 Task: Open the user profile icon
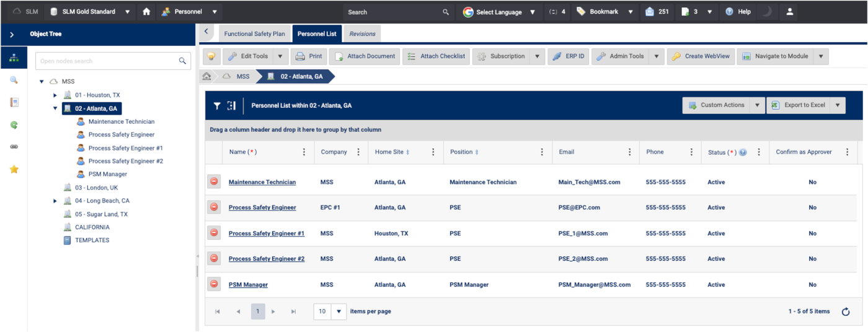pyautogui.click(x=789, y=12)
